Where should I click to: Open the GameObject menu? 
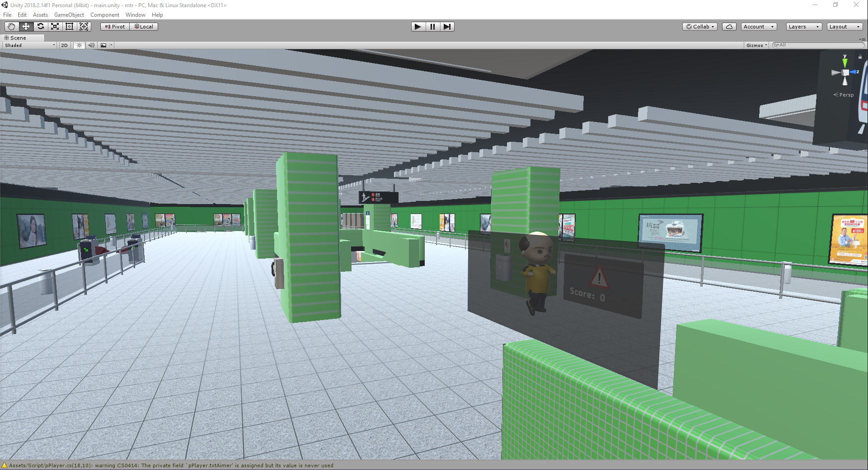(x=69, y=15)
